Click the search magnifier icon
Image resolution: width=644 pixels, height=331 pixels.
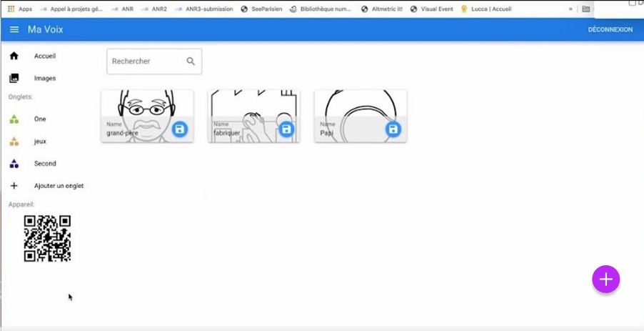(191, 61)
